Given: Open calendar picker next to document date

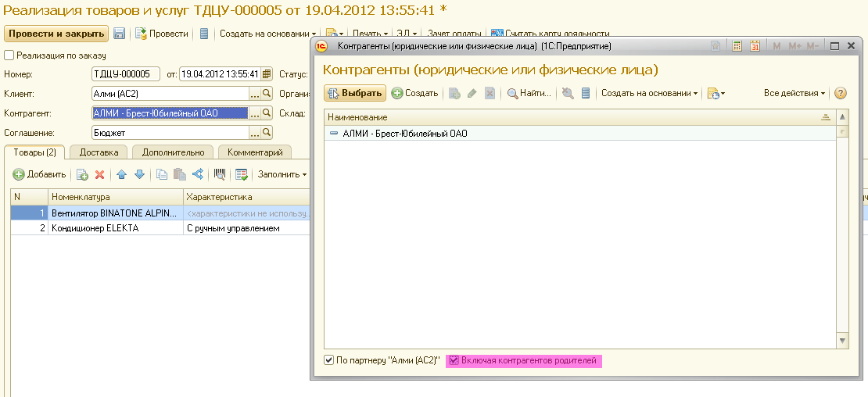Looking at the screenshot, I should 266,75.
